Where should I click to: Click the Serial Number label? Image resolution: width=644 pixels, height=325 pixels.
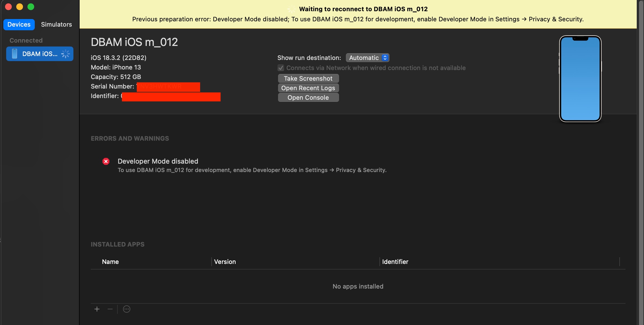click(x=113, y=86)
